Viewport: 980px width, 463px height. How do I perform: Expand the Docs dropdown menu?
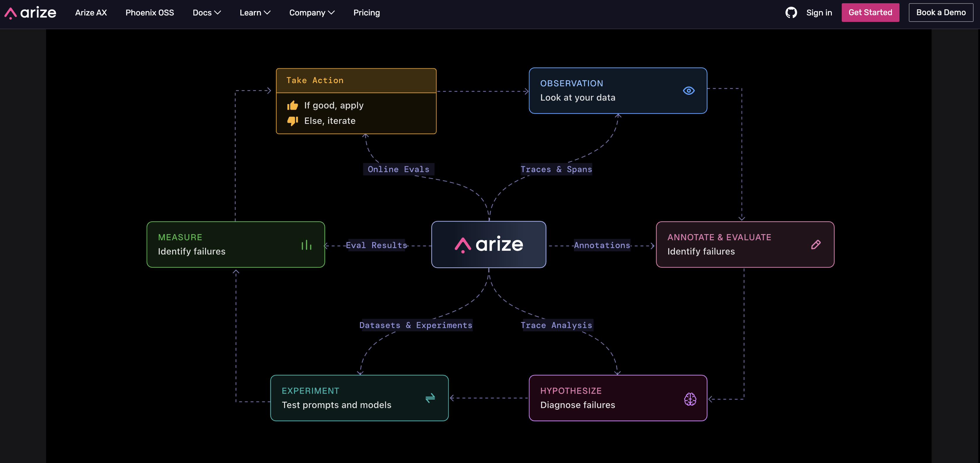(x=206, y=13)
